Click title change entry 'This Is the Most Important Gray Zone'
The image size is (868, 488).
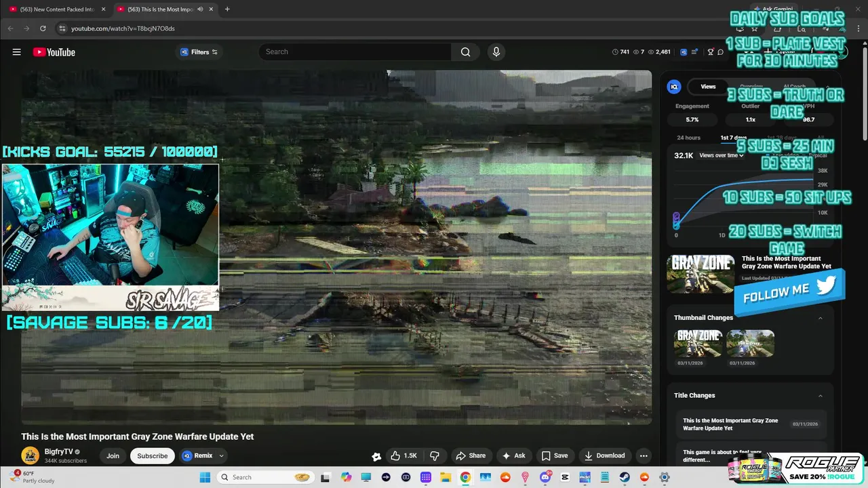click(x=730, y=424)
